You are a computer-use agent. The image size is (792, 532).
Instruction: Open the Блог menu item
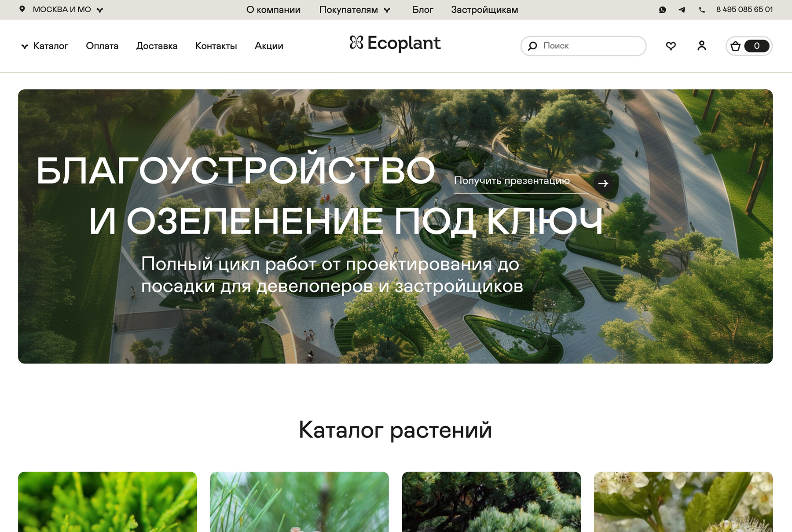coord(422,10)
